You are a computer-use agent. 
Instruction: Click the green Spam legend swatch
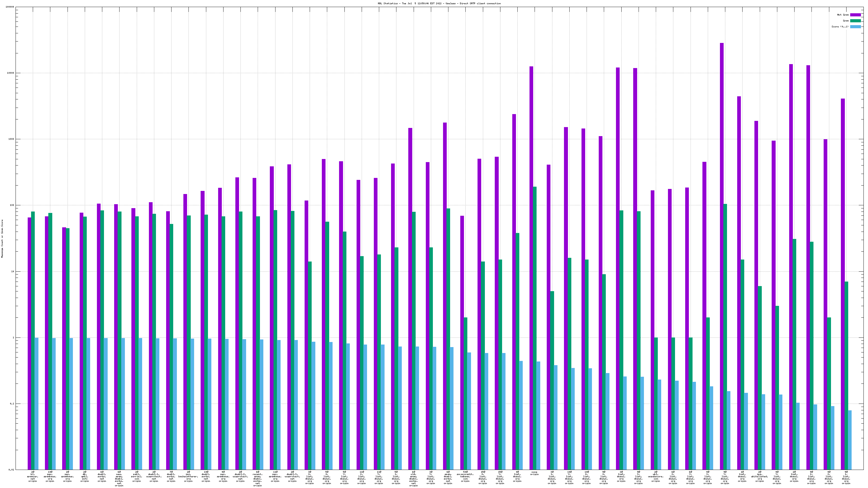coord(855,21)
